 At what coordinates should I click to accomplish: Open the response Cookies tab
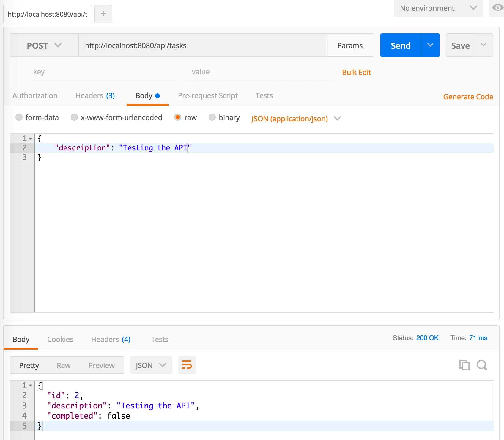(x=60, y=339)
